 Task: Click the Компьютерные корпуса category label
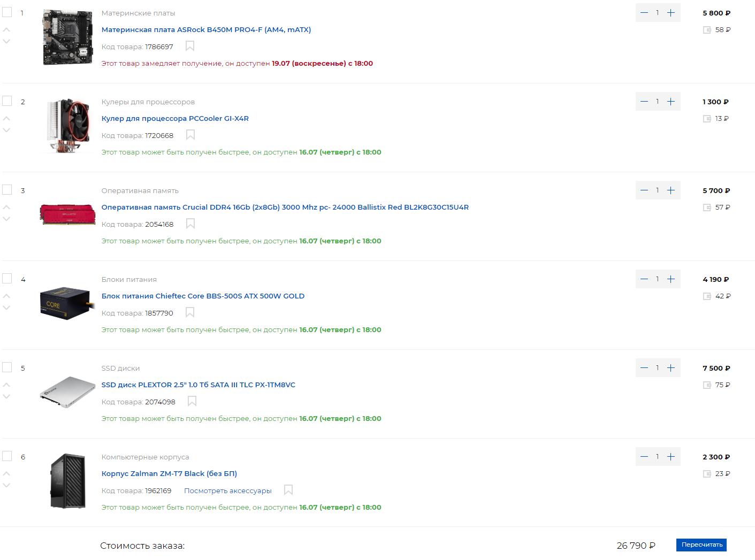tap(145, 457)
